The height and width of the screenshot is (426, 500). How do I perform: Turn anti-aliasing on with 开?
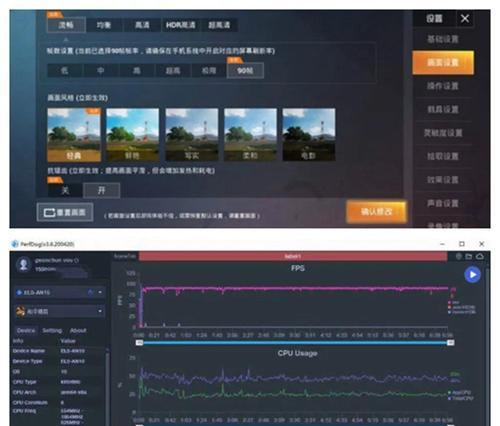coord(101,190)
